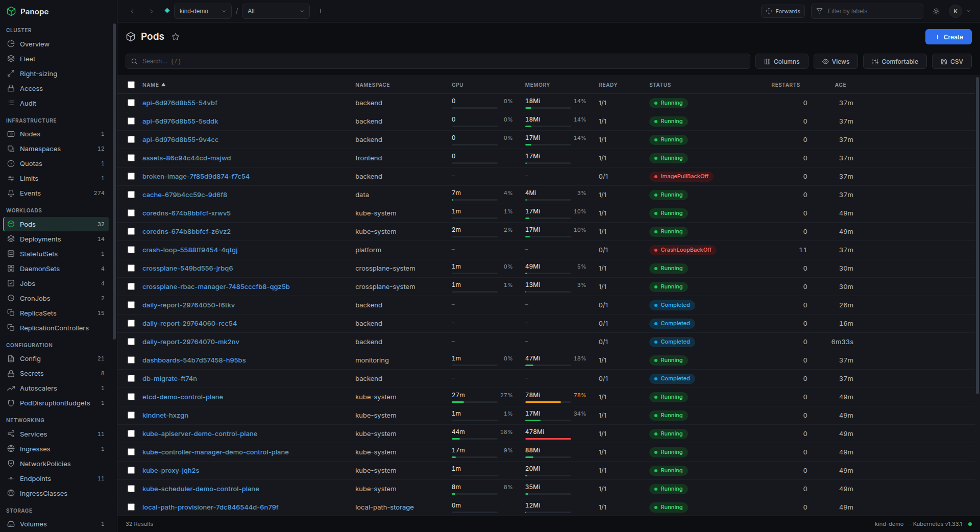Open the Ingresses globe icon item
Screen dimensions: 980x532
coord(11,449)
